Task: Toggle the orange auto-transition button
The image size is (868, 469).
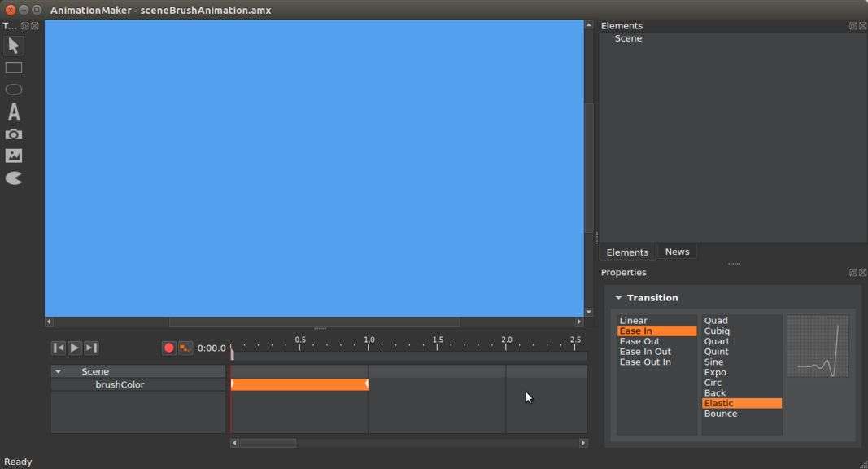Action: [x=185, y=348]
